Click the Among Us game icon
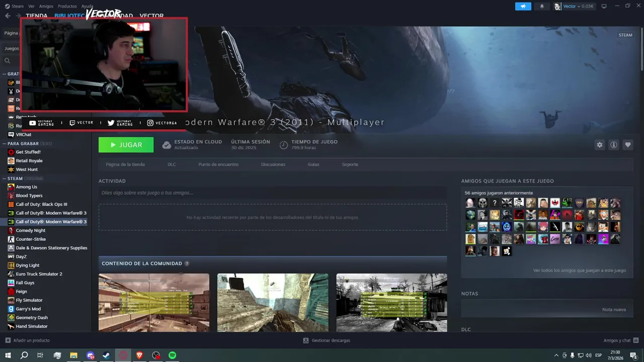This screenshot has width=644, height=362. point(11,187)
